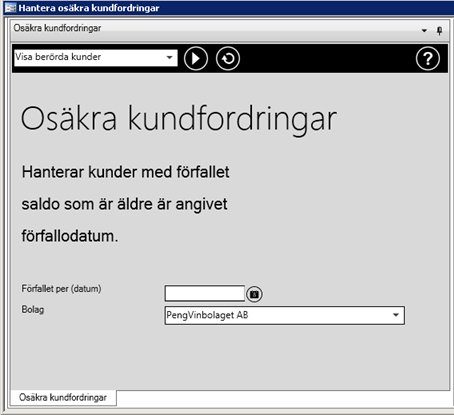Screen dimensions: 454x415
Task: Click the black toolbar strip between reset and help
Action: coord(328,59)
